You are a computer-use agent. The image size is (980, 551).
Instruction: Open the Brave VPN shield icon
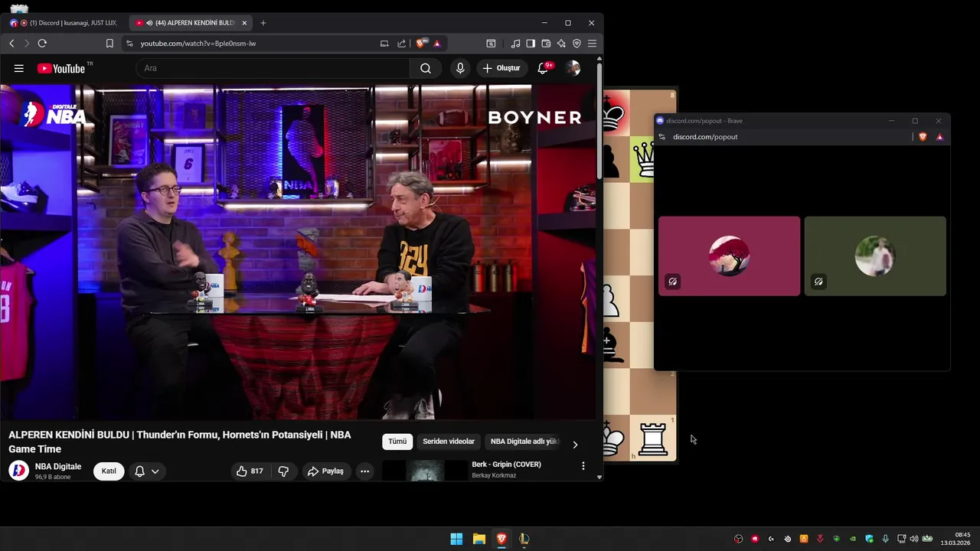(577, 44)
